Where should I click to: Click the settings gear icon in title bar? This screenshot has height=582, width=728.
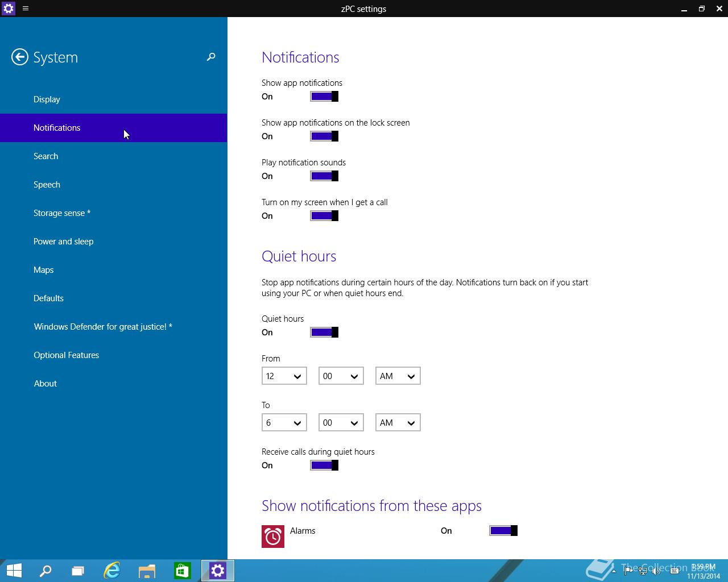[9, 9]
